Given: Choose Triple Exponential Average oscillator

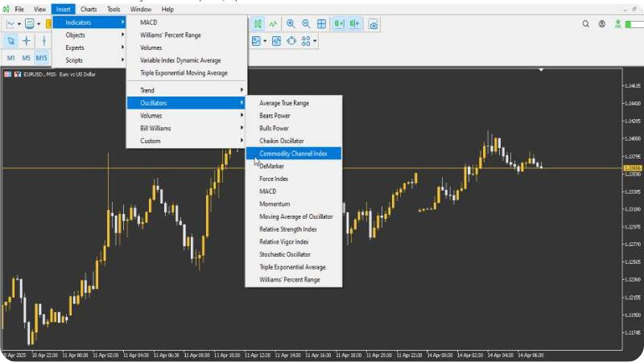Looking at the screenshot, I should pos(294,267).
